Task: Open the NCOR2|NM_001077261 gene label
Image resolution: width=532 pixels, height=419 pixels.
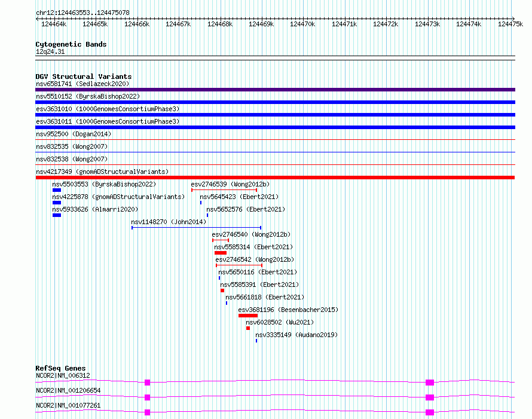Action: tap(68, 405)
